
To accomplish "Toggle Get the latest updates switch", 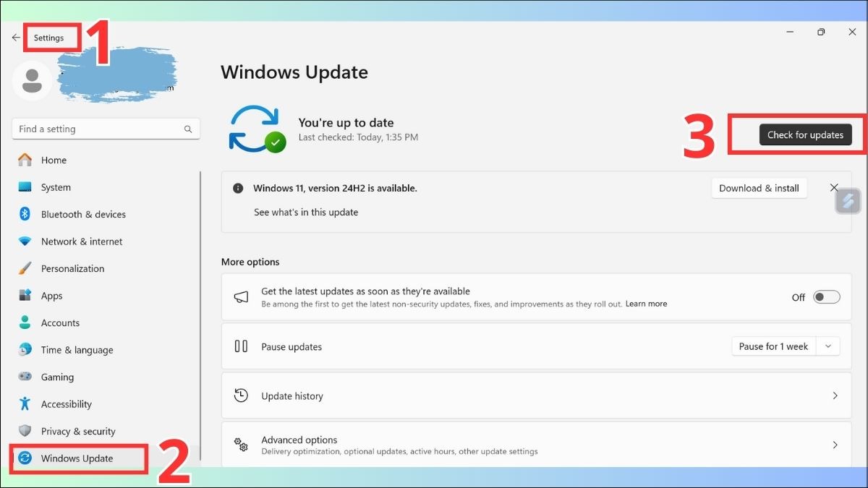I will (x=827, y=297).
